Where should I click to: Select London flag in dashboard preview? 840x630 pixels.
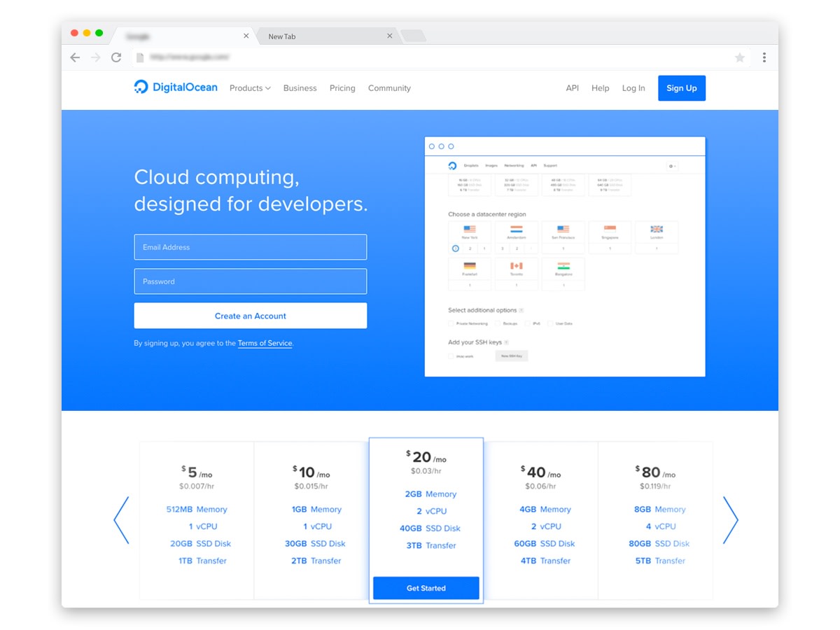coord(657,229)
